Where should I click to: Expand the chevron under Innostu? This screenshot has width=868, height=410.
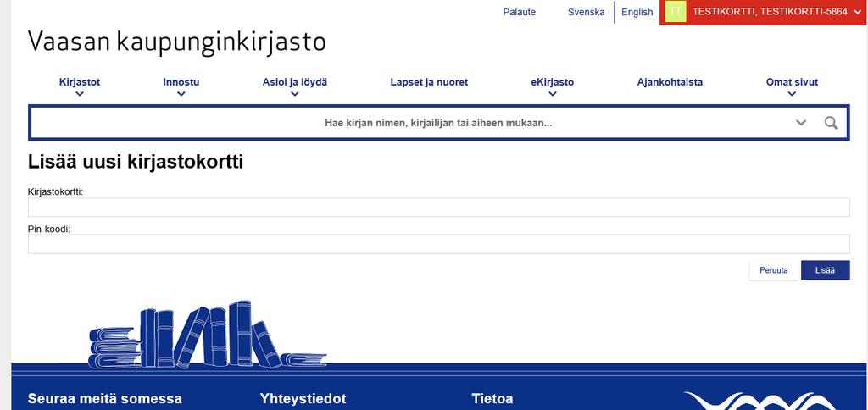click(181, 93)
